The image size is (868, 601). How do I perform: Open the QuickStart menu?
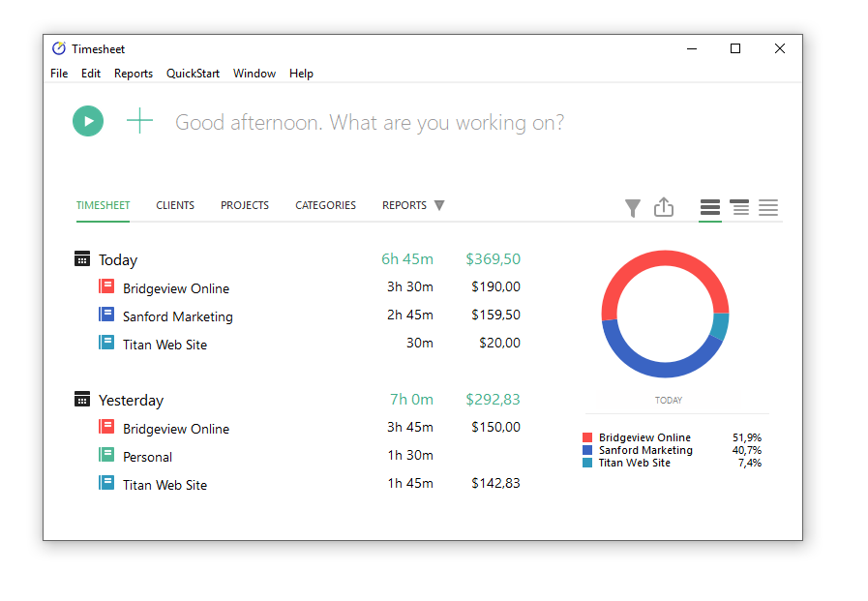pyautogui.click(x=192, y=73)
